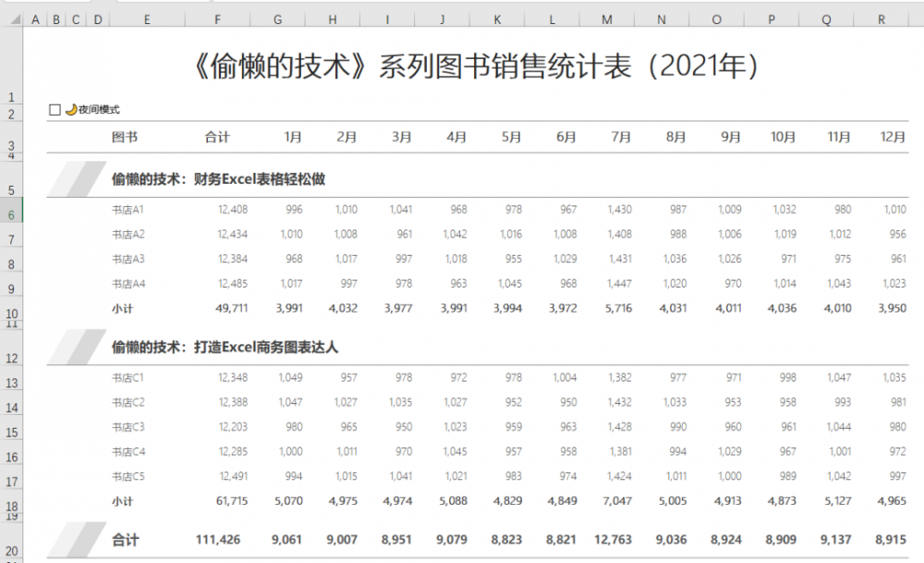This screenshot has height=563, width=924.
Task: Click the 1月 heading cell
Action: click(x=293, y=138)
